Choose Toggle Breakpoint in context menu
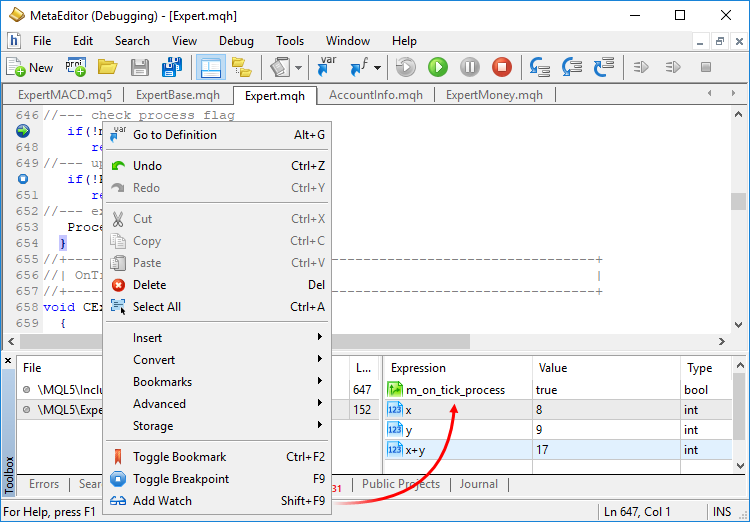The image size is (750, 522). pyautogui.click(x=218, y=479)
